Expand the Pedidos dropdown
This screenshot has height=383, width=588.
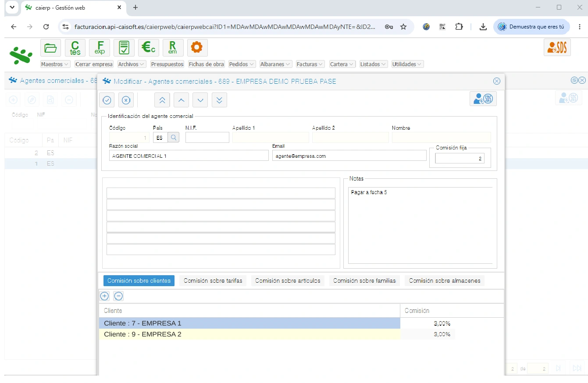pos(242,64)
